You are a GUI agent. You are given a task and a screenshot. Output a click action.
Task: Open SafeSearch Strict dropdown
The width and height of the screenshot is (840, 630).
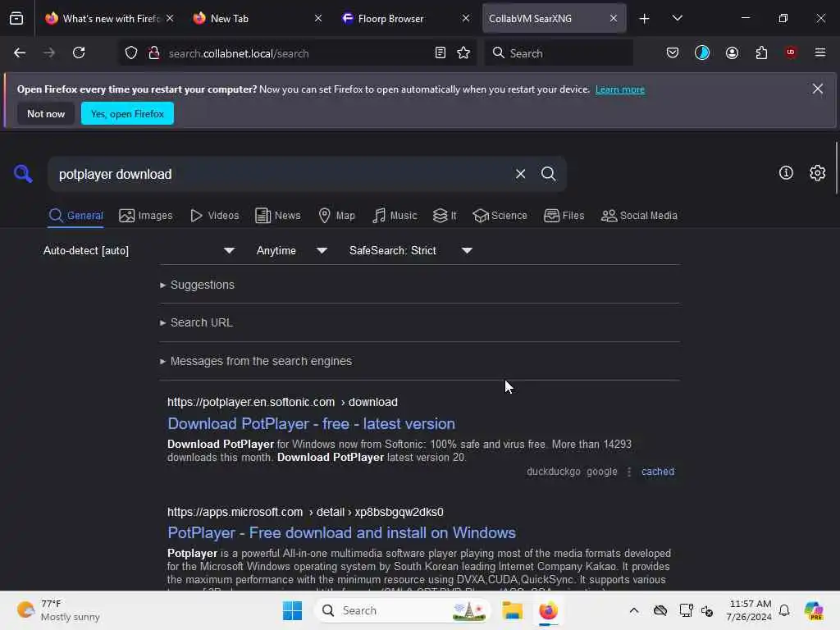click(x=410, y=251)
